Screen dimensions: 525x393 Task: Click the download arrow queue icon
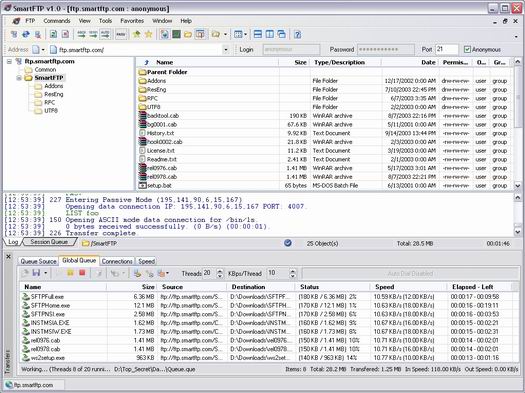137,273
